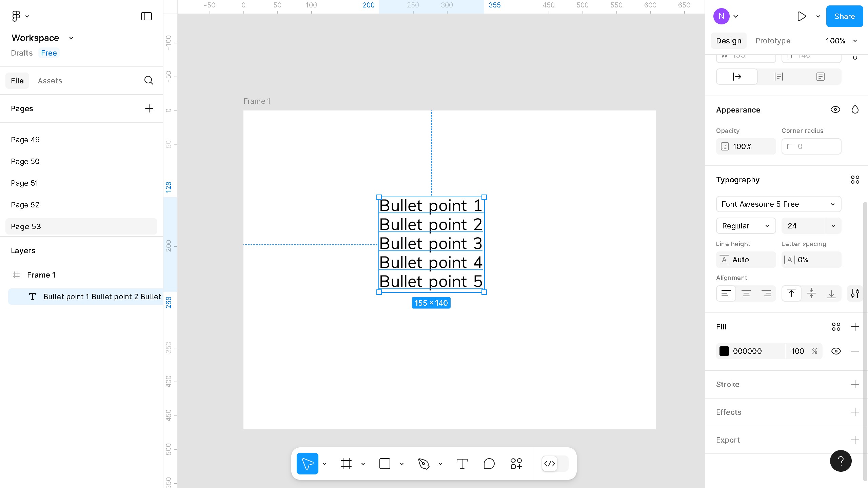Open the Actions components tool
868x488 pixels.
click(x=516, y=464)
